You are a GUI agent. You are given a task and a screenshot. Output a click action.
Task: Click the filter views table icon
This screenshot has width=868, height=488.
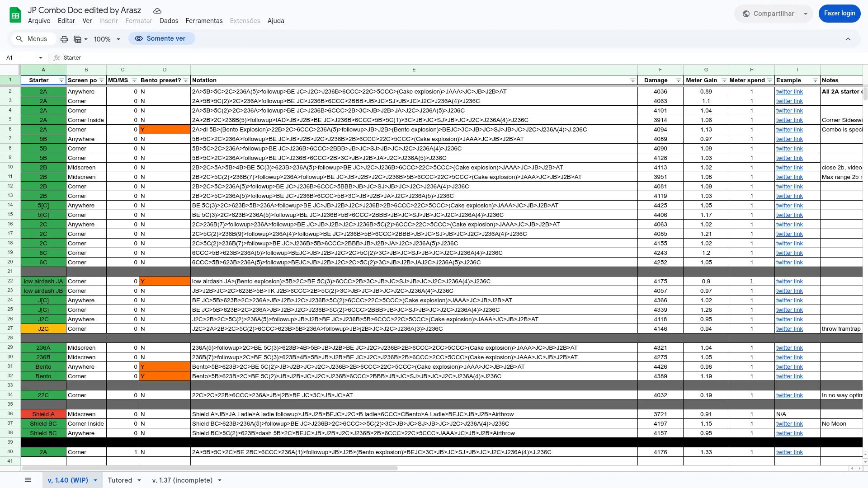tap(78, 39)
